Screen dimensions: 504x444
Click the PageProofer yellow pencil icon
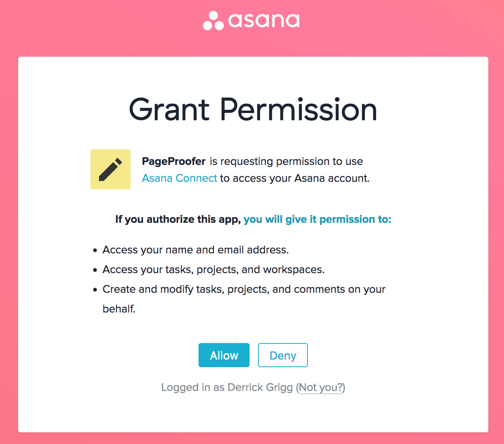111,169
